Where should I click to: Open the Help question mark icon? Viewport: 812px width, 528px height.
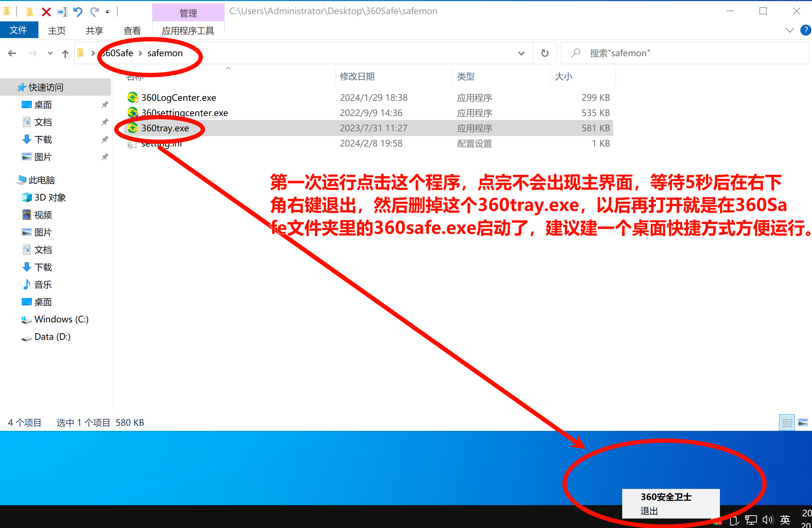click(x=806, y=30)
